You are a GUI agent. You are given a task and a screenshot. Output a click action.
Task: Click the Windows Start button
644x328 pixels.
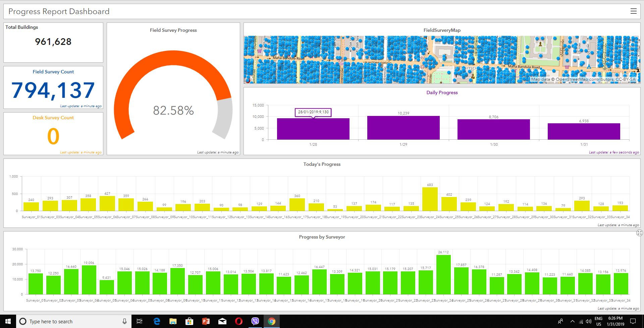coord(8,321)
